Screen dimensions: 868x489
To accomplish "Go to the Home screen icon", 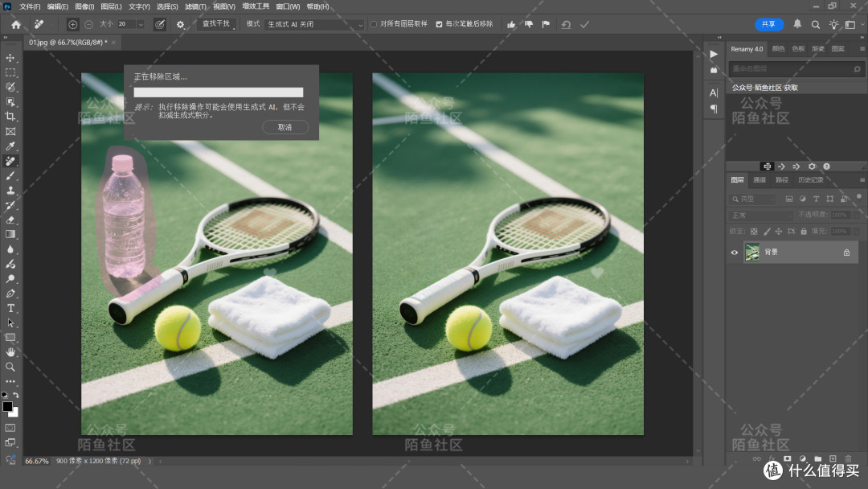I will (x=16, y=24).
